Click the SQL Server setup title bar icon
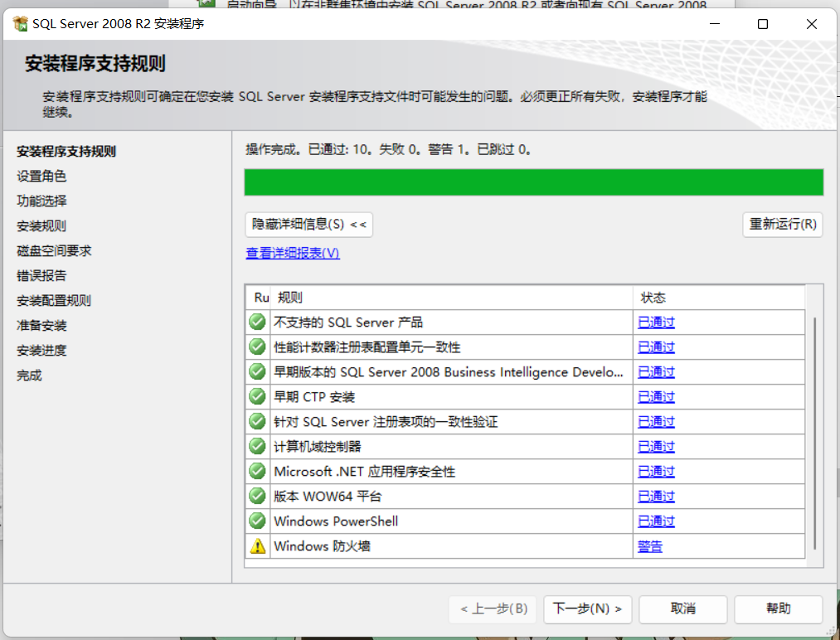Image resolution: width=840 pixels, height=640 pixels. pos(20,23)
